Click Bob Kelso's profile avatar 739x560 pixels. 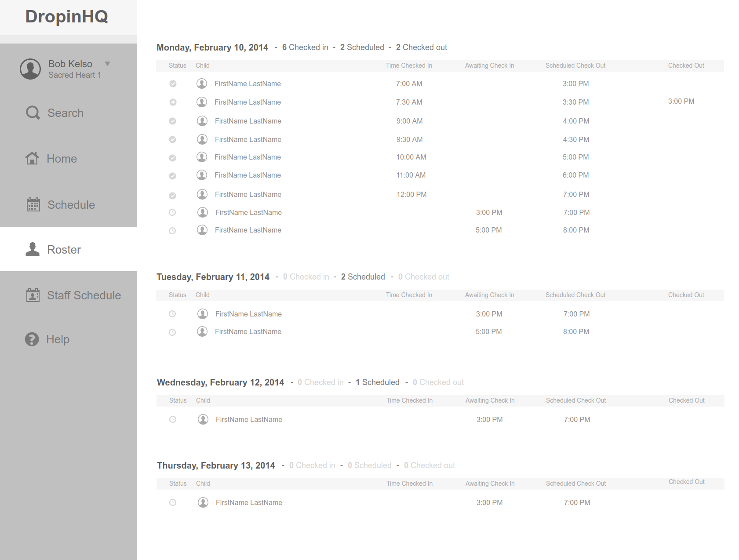coord(30,69)
